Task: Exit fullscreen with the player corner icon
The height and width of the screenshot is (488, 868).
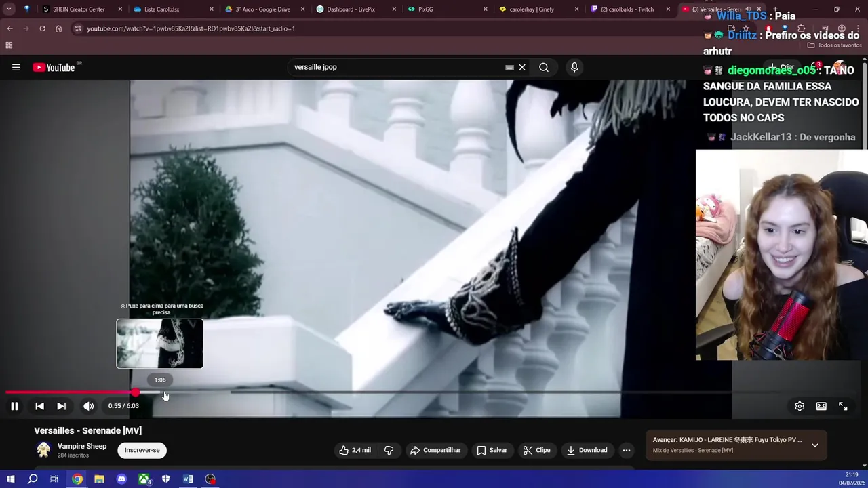Action: click(x=843, y=406)
